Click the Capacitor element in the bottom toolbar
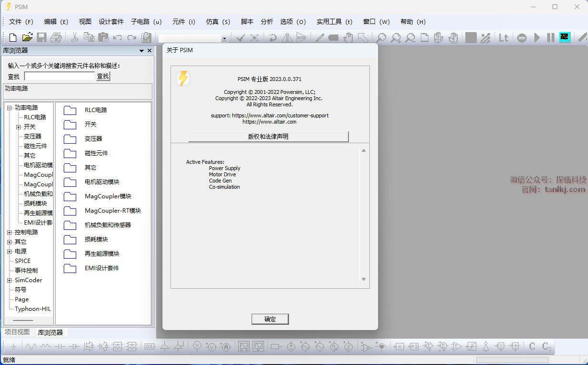This screenshot has height=365, width=588. tap(60, 346)
